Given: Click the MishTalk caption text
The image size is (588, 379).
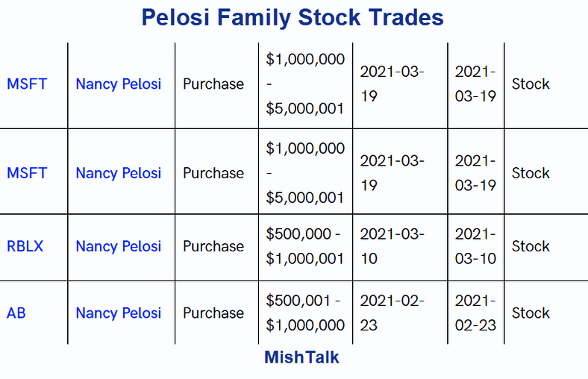Looking at the screenshot, I should click(301, 357).
